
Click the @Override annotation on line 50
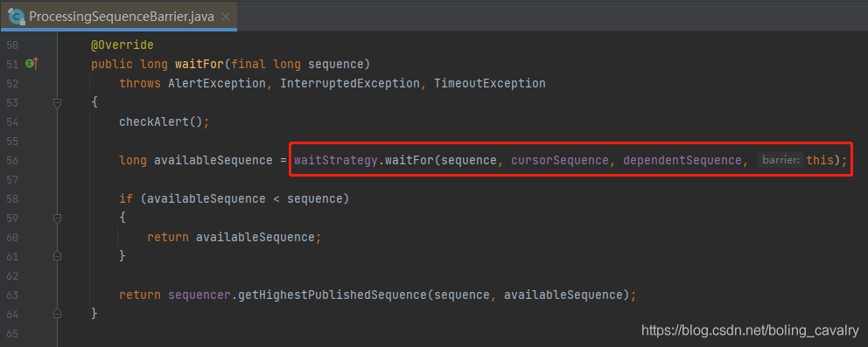click(122, 45)
